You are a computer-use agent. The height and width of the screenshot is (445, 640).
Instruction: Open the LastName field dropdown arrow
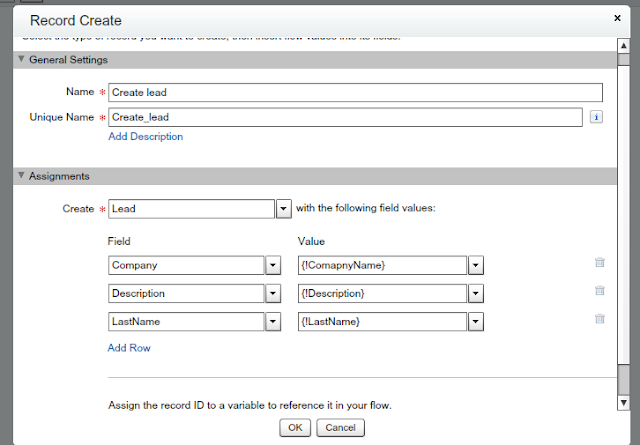271,321
